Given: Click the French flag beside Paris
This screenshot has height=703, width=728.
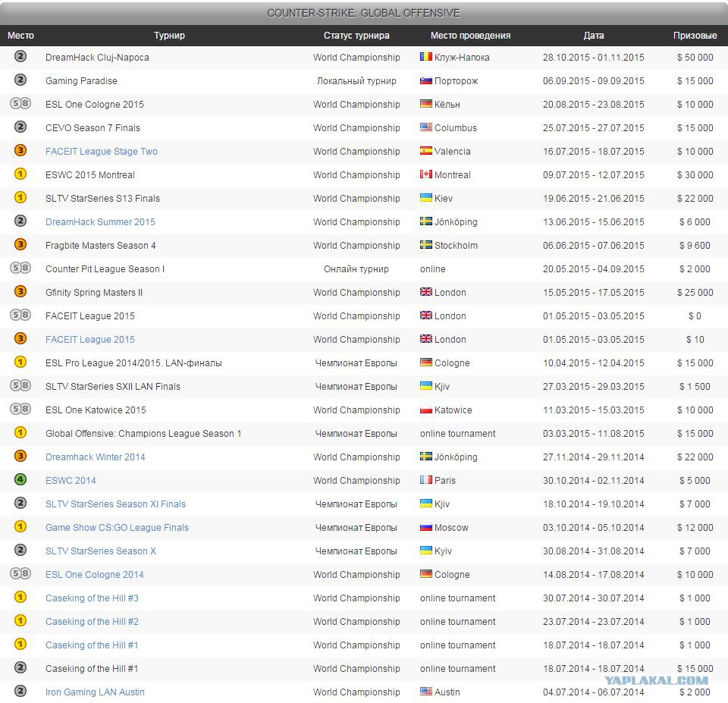Looking at the screenshot, I should [x=425, y=481].
